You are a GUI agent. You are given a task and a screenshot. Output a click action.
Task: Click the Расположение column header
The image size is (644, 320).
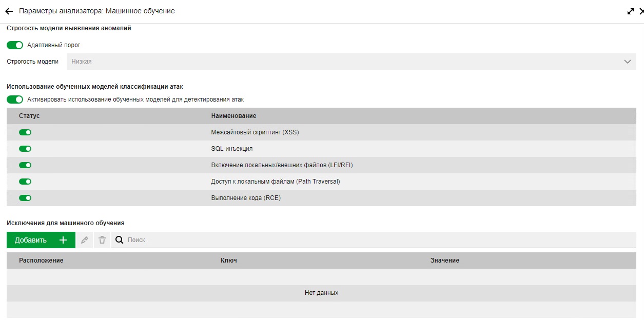[41, 261]
